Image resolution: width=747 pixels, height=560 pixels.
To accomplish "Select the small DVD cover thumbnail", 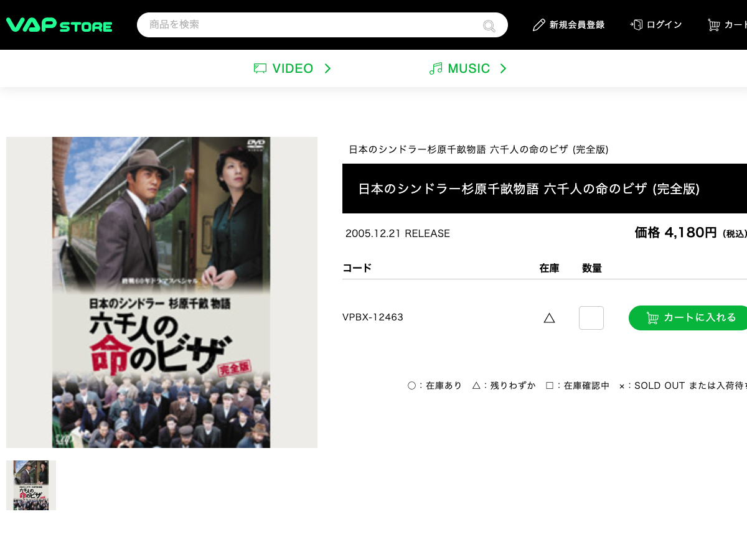I will click(31, 485).
